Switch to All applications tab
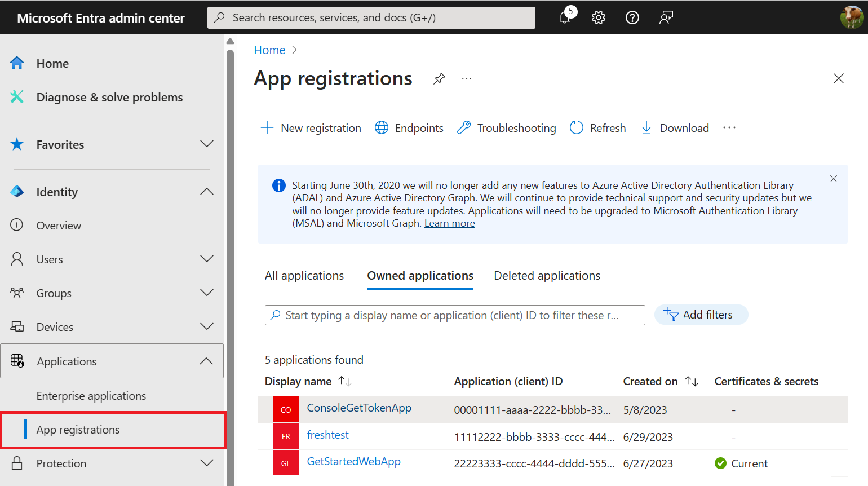 [304, 276]
